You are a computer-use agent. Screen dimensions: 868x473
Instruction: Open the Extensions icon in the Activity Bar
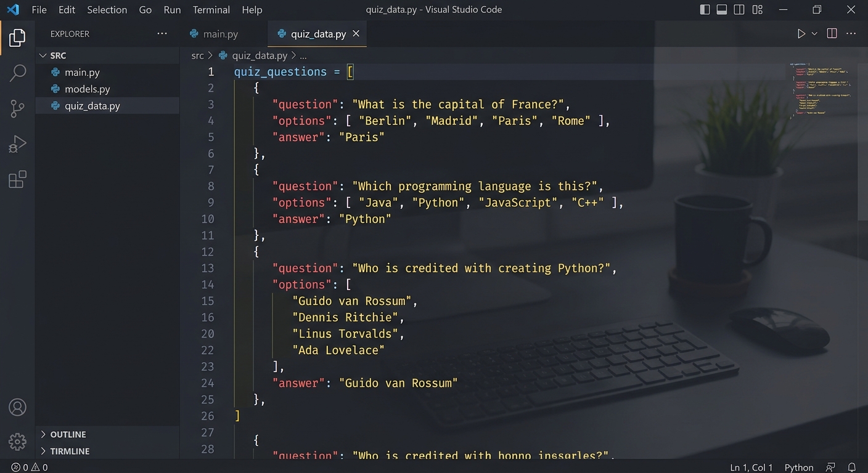17,179
